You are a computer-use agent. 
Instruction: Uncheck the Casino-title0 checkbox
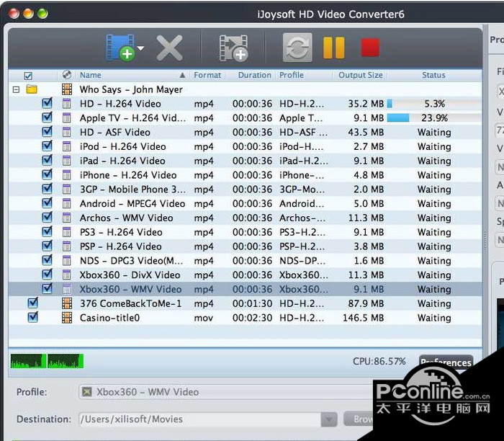pyautogui.click(x=33, y=317)
